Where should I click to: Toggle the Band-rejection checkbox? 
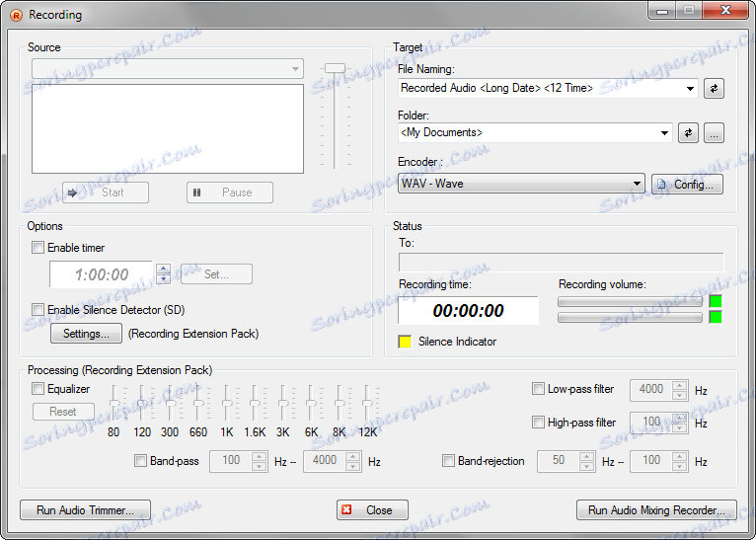448,461
